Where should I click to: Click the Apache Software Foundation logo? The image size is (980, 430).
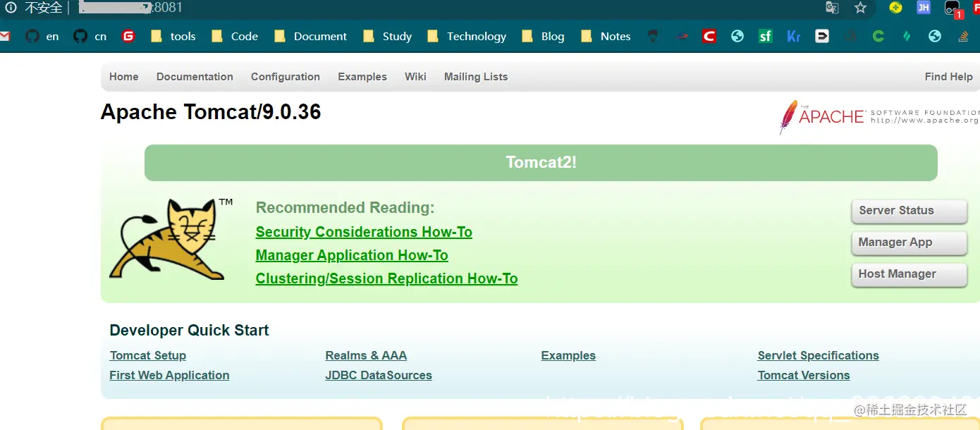[879, 116]
